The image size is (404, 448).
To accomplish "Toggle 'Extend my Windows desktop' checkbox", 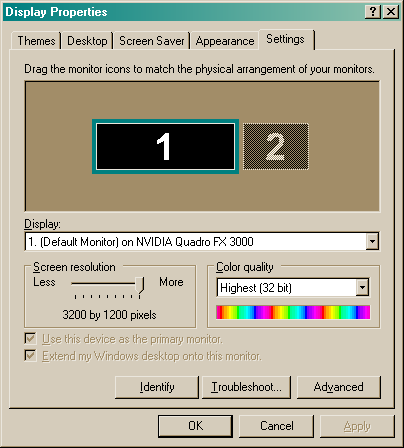I will [x=30, y=355].
